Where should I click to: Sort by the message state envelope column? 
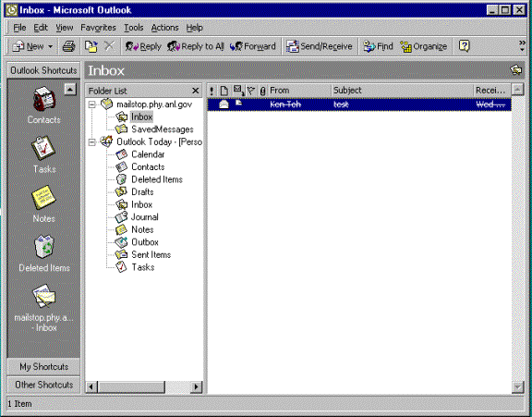pos(238,91)
